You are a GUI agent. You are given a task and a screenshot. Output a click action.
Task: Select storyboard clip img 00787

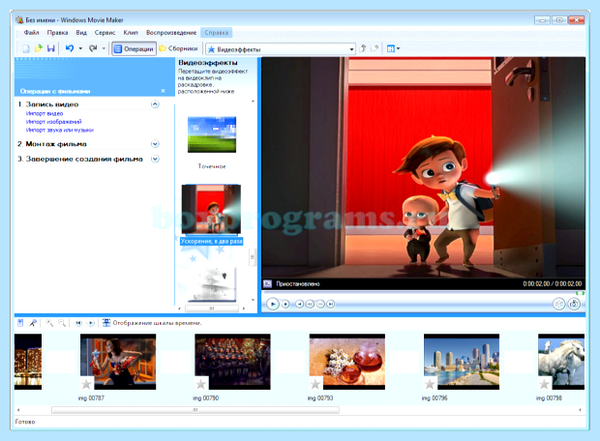click(118, 362)
